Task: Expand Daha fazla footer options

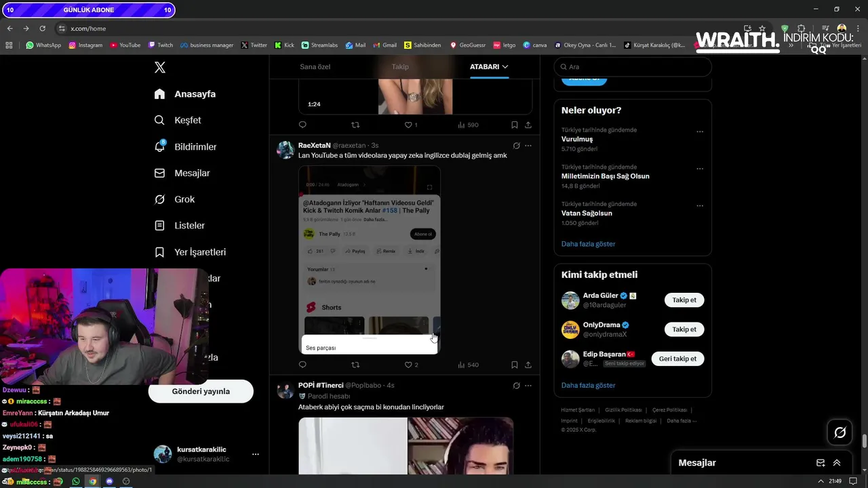Action: click(x=682, y=421)
